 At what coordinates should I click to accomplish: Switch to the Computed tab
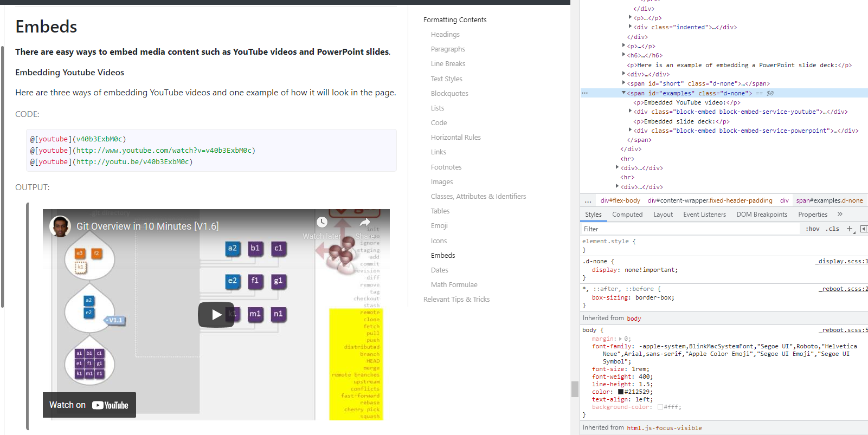tap(627, 215)
